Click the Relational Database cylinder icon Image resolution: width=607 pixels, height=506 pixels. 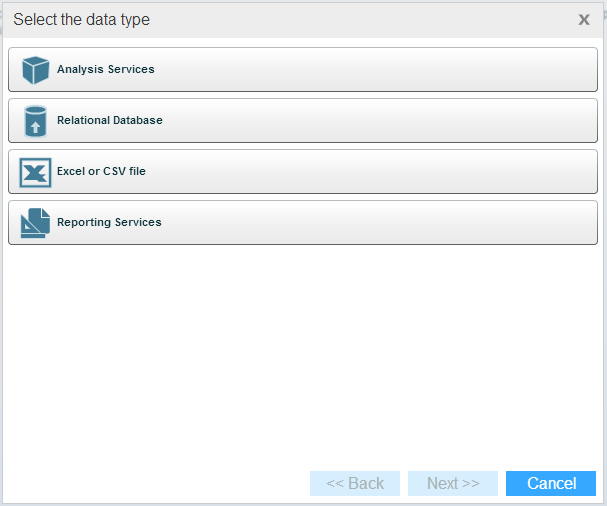36,121
